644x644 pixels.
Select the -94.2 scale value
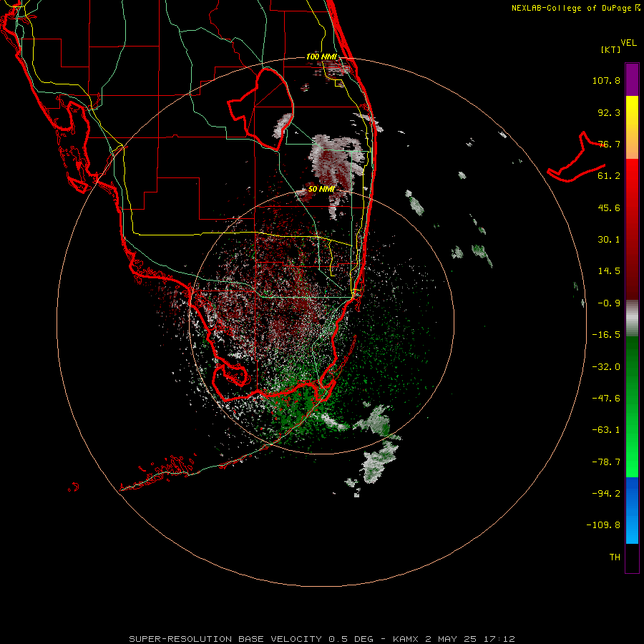coord(606,493)
